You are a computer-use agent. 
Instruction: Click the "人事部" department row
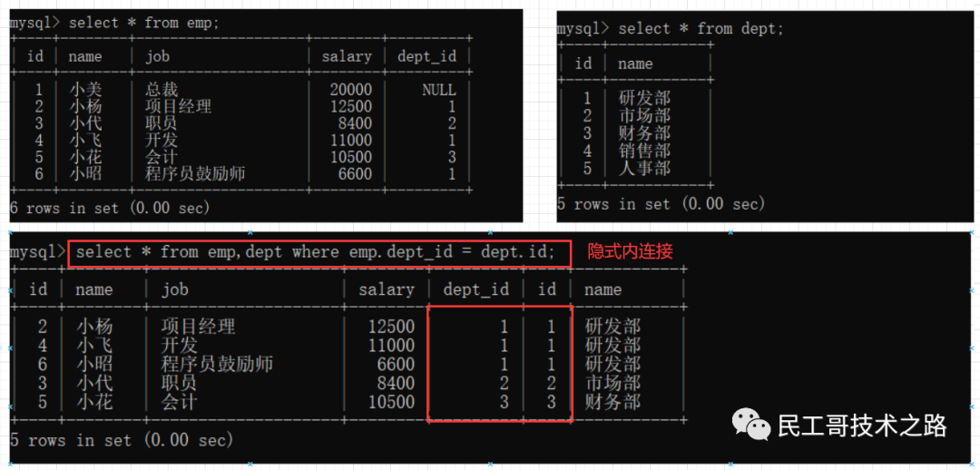point(643,168)
